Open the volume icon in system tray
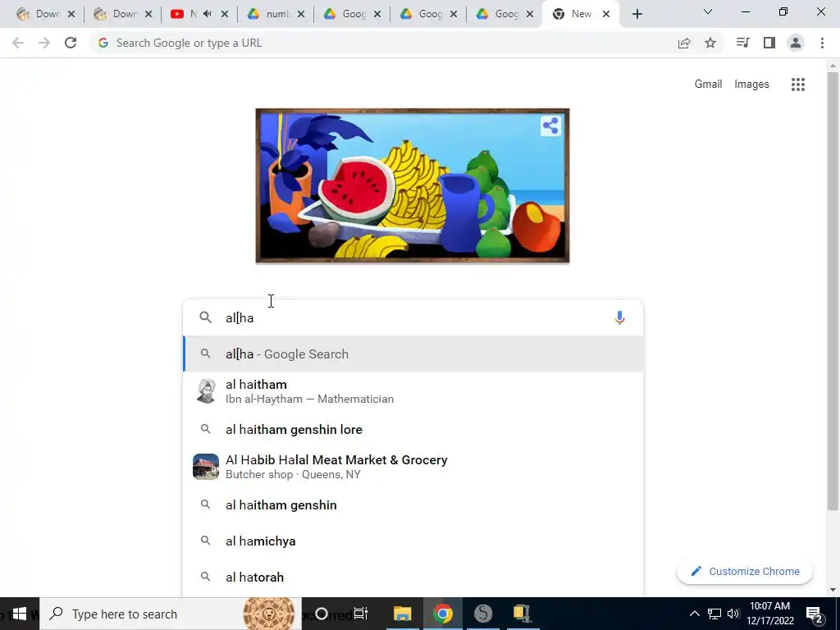The image size is (840, 630). point(733,614)
